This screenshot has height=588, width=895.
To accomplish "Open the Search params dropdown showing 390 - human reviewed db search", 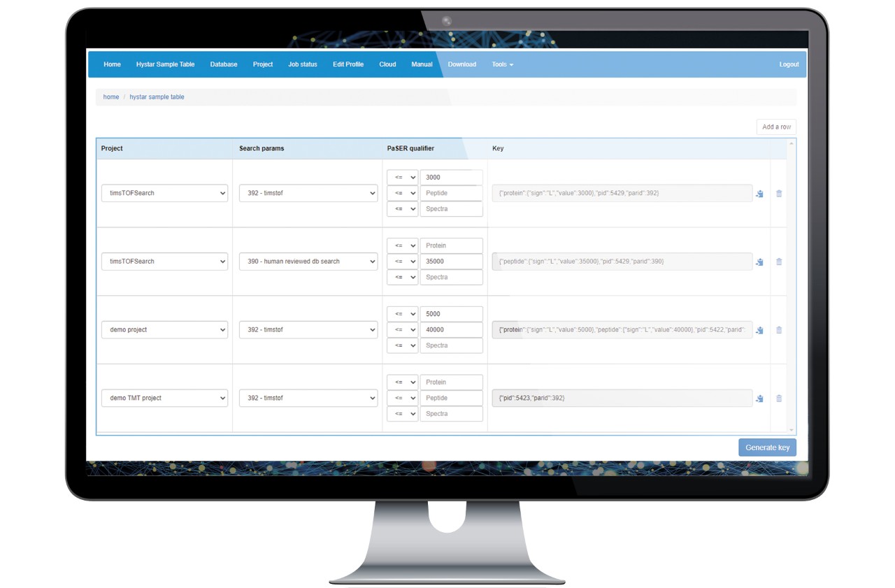I will coord(308,261).
